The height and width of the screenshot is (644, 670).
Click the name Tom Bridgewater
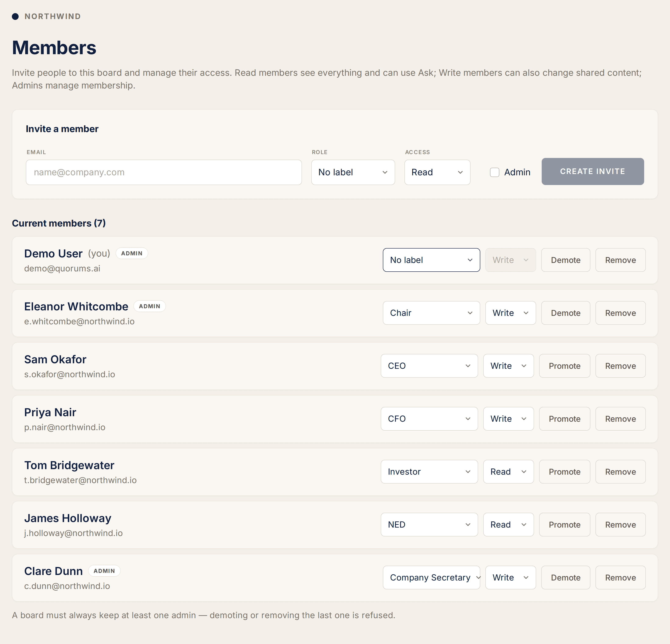(x=69, y=466)
